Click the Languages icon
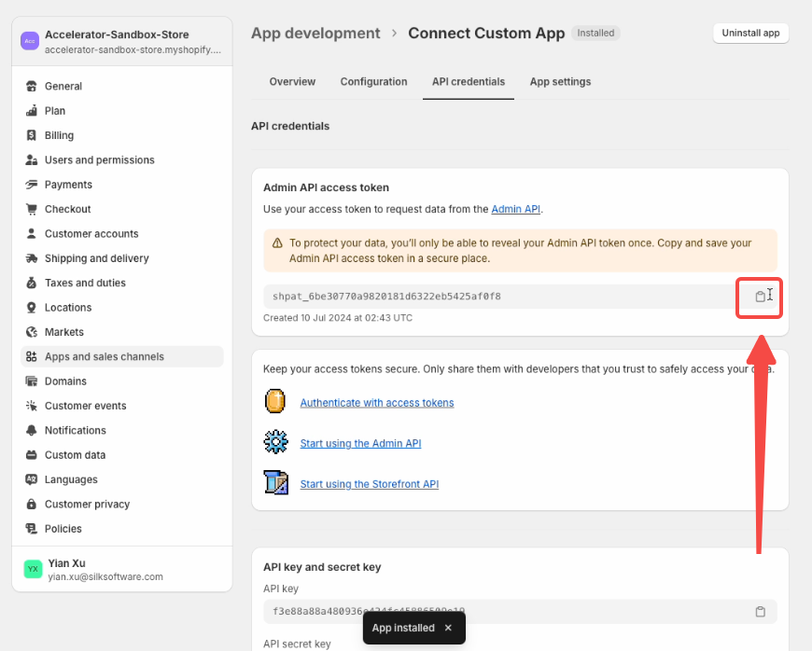Screen dimensions: 812x651 tap(32, 479)
